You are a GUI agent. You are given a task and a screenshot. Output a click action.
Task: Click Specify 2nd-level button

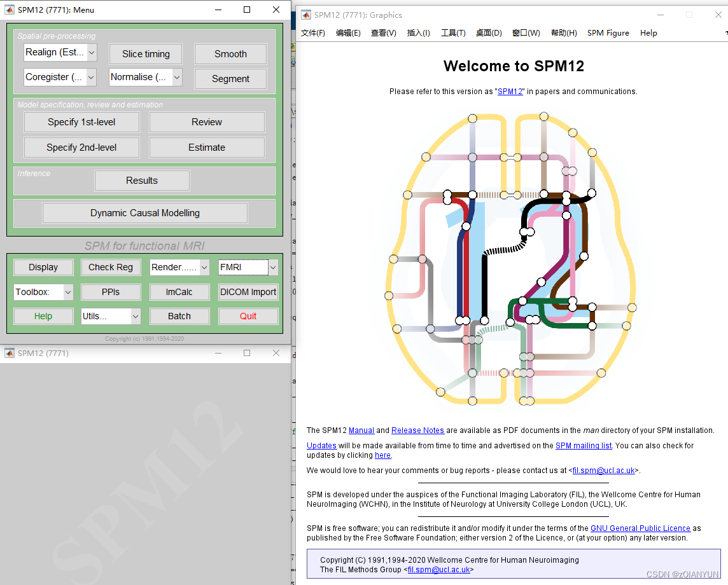pyautogui.click(x=81, y=148)
